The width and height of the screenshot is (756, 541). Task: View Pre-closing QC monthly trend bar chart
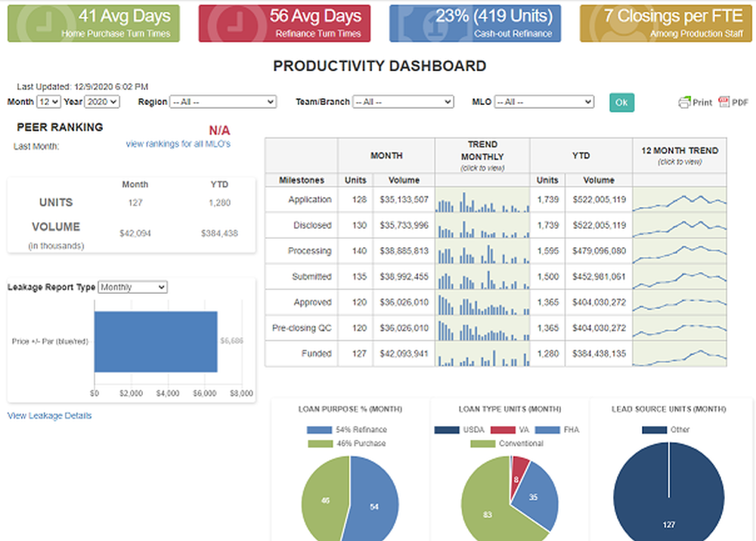(x=482, y=328)
